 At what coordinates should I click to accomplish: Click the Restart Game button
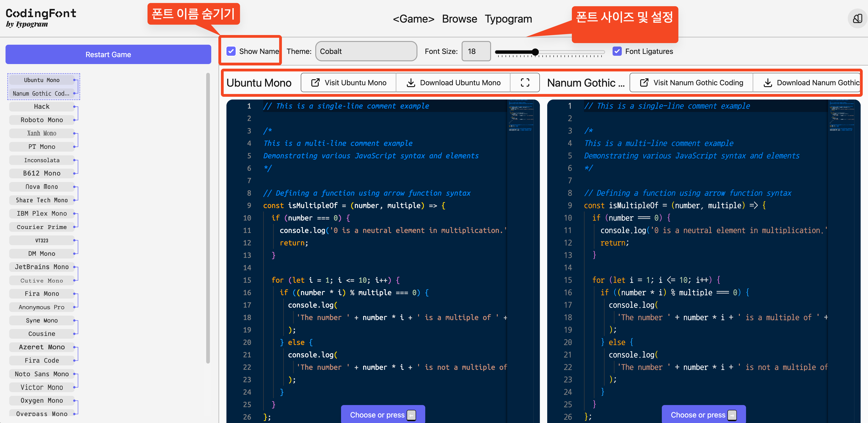(108, 55)
